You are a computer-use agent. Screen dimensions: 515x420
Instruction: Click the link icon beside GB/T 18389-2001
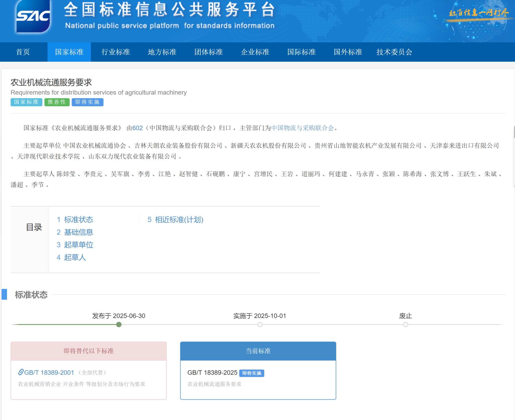pos(21,372)
